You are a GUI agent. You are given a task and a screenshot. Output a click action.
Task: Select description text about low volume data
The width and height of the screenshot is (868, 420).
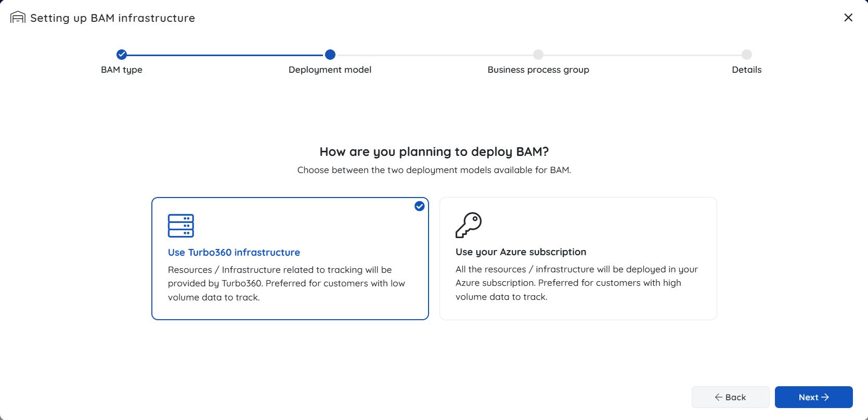[x=287, y=283]
